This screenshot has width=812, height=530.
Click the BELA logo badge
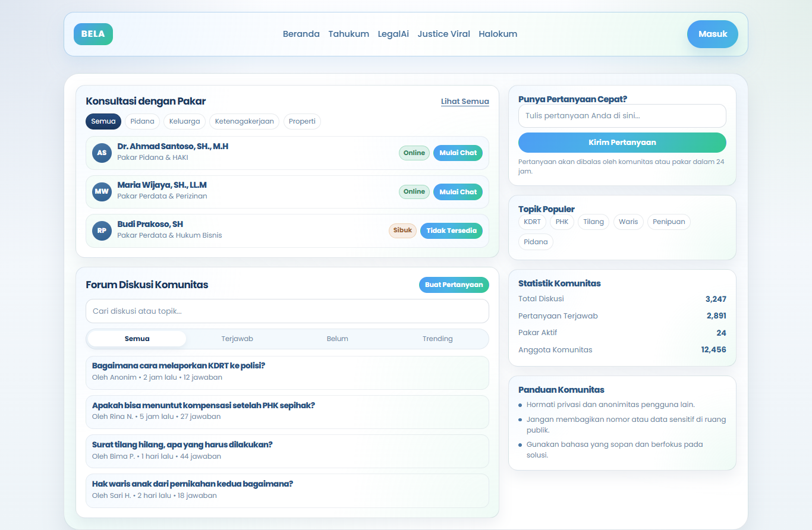[x=93, y=34]
